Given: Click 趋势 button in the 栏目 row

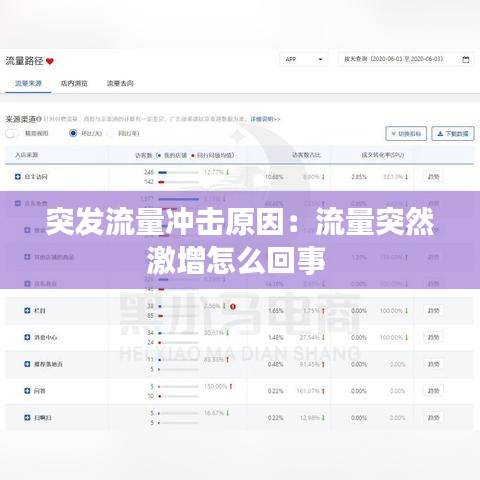Looking at the screenshot, I should click(x=433, y=310).
